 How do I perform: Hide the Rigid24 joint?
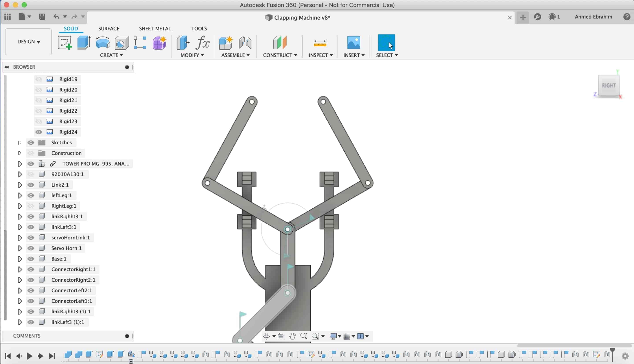pyautogui.click(x=38, y=132)
